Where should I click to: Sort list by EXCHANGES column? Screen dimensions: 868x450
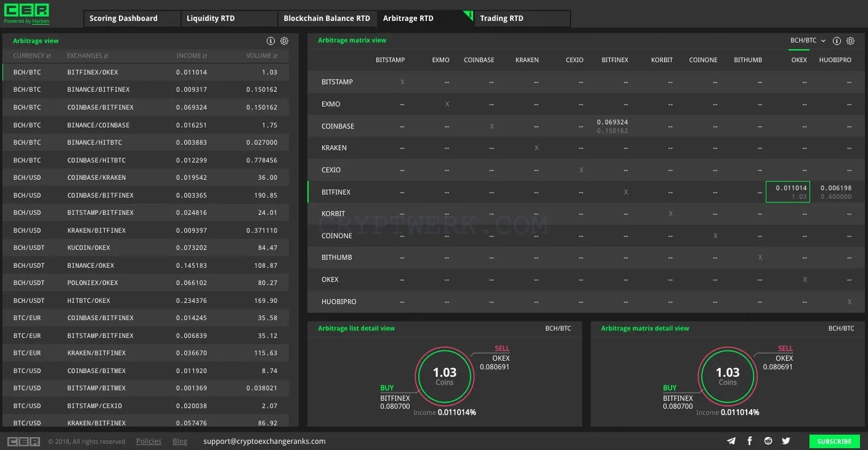(88, 55)
